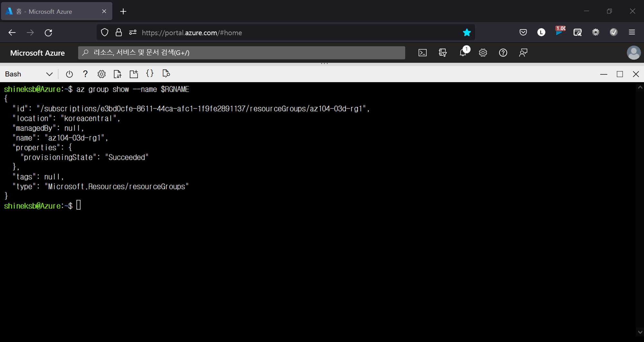Viewport: 644px width, 342px height.
Task: Toggle bookmark star for this page
Action: (x=467, y=32)
